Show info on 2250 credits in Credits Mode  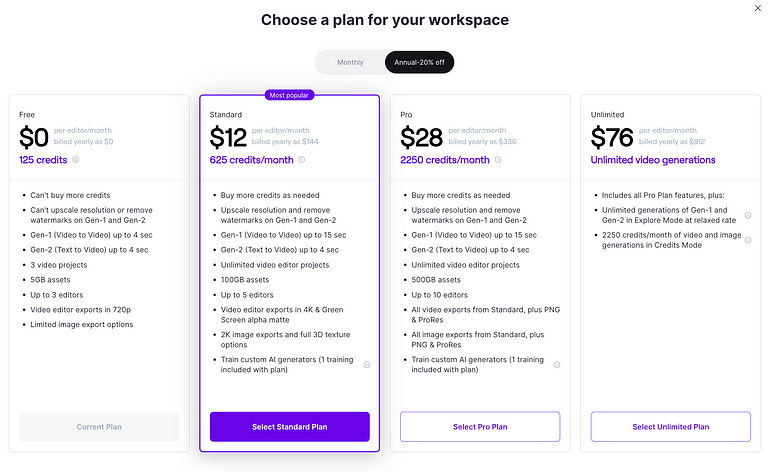747,240
